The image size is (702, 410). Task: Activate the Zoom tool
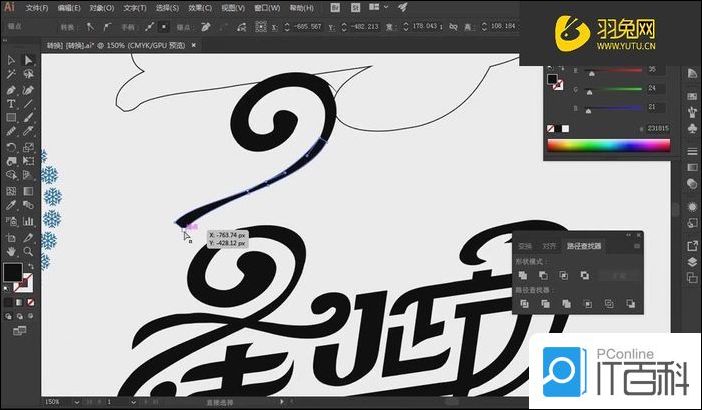click(x=28, y=251)
